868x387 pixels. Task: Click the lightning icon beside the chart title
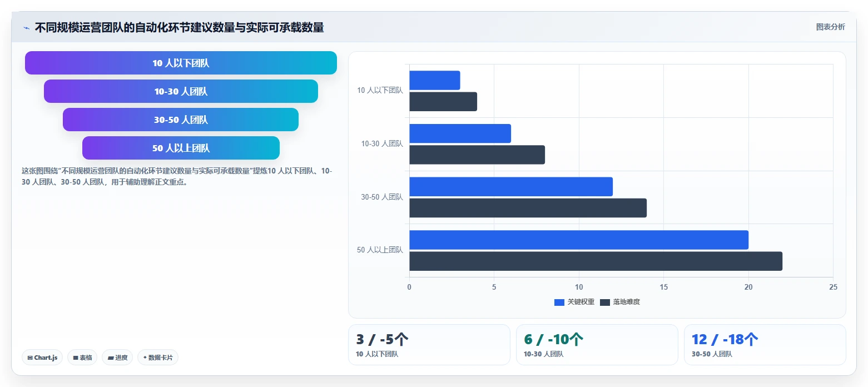point(27,27)
